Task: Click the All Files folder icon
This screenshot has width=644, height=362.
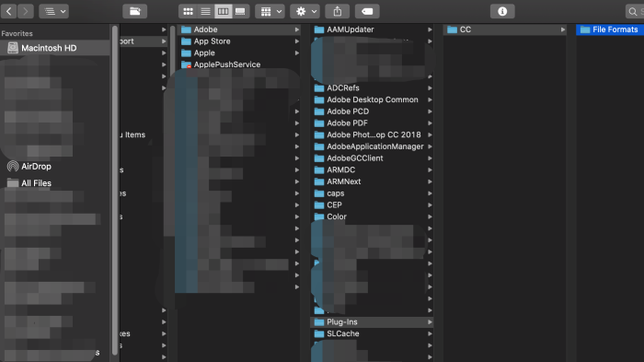Action: pyautogui.click(x=13, y=183)
